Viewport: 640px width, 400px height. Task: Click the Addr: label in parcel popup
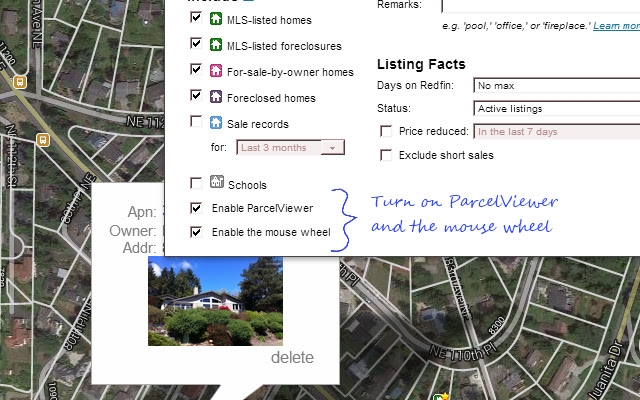[x=140, y=248]
